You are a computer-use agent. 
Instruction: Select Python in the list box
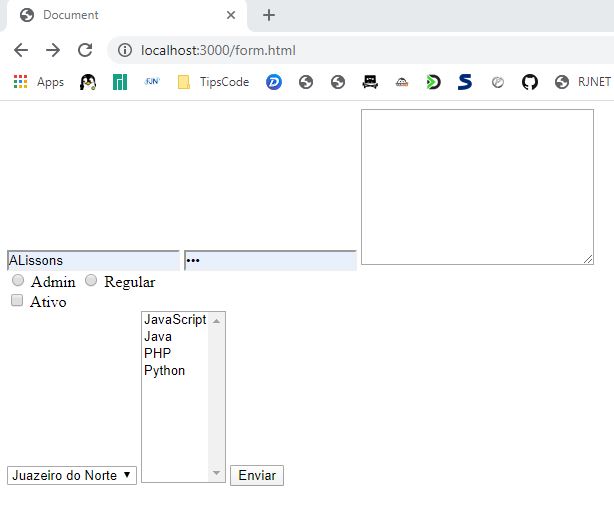tap(175, 370)
